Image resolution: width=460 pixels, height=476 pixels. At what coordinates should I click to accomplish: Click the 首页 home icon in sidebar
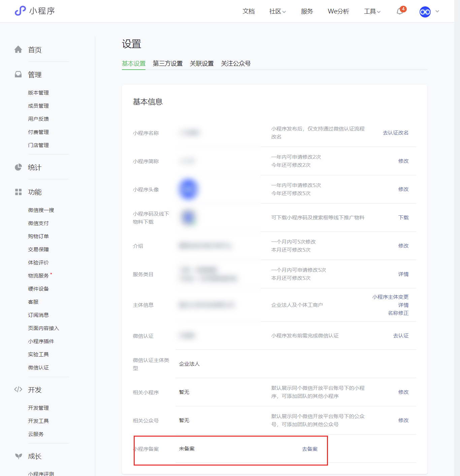(x=18, y=49)
